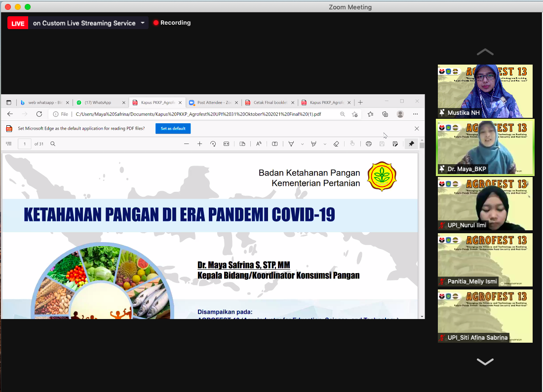Select the Highlight tool

click(x=314, y=144)
